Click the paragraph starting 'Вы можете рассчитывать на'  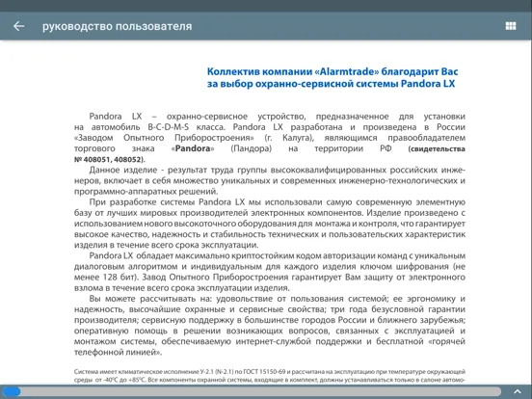click(x=270, y=326)
